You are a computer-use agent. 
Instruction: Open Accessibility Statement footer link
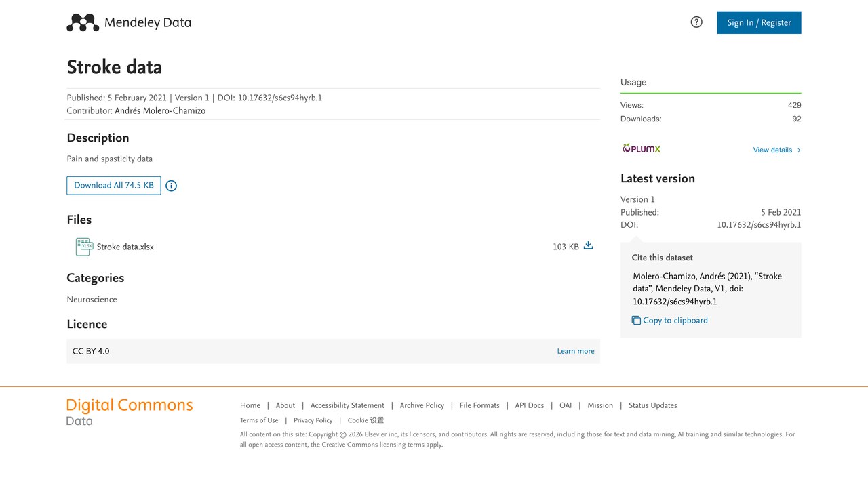pyautogui.click(x=347, y=405)
